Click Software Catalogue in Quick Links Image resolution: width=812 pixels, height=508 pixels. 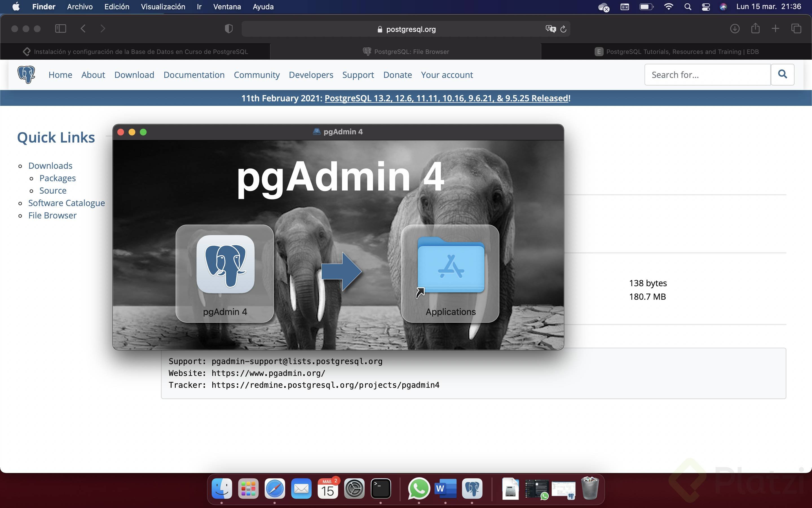coord(67,203)
